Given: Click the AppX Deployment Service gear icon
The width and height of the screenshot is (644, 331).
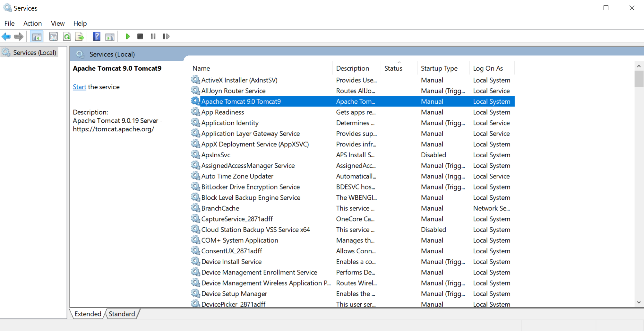Looking at the screenshot, I should (x=195, y=144).
